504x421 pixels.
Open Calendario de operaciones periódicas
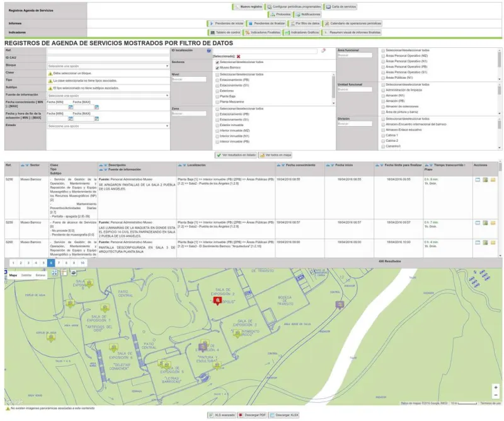click(x=352, y=23)
